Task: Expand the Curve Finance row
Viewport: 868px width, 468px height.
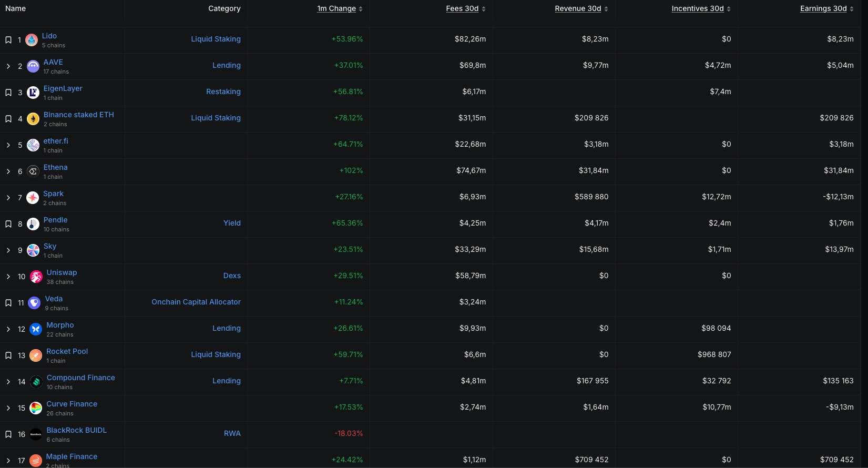Action: [8, 408]
